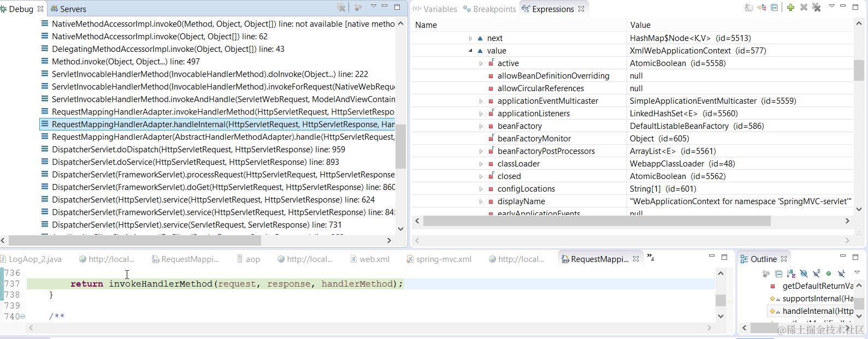Screen dimensions: 868x339
Task: Expand the configLocations field
Action: (481, 189)
